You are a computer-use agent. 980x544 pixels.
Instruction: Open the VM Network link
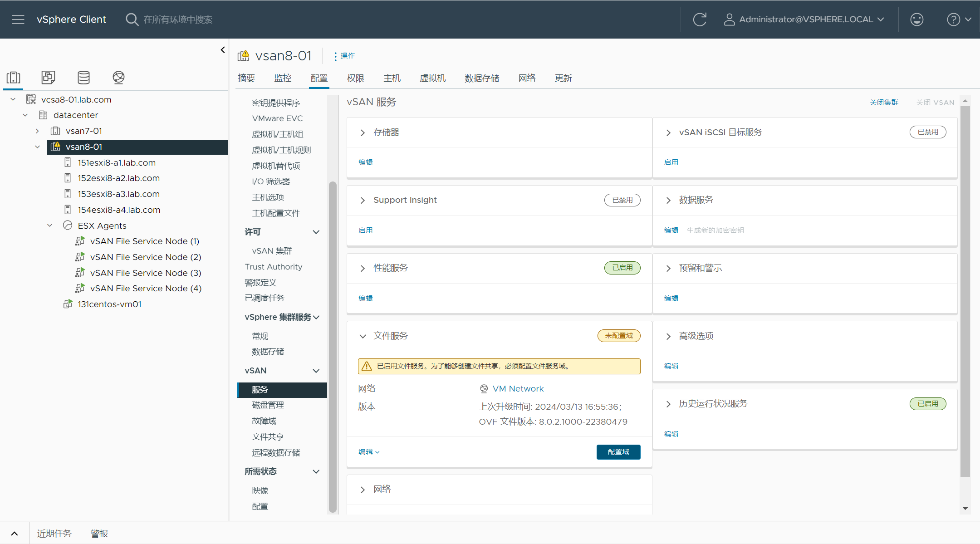pos(518,389)
